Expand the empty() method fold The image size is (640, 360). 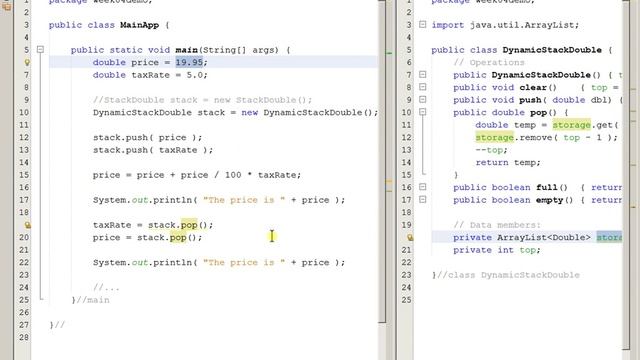pyautogui.click(x=422, y=200)
